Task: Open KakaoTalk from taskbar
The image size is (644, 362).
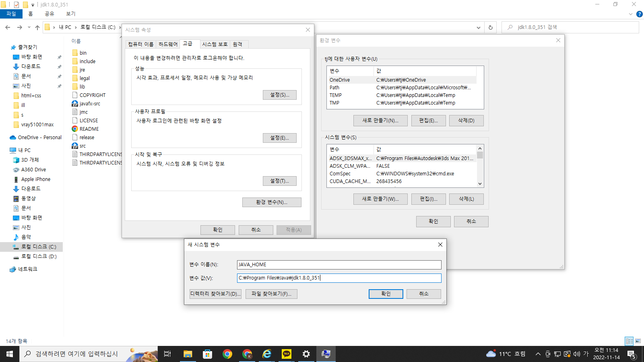Action: tap(287, 354)
